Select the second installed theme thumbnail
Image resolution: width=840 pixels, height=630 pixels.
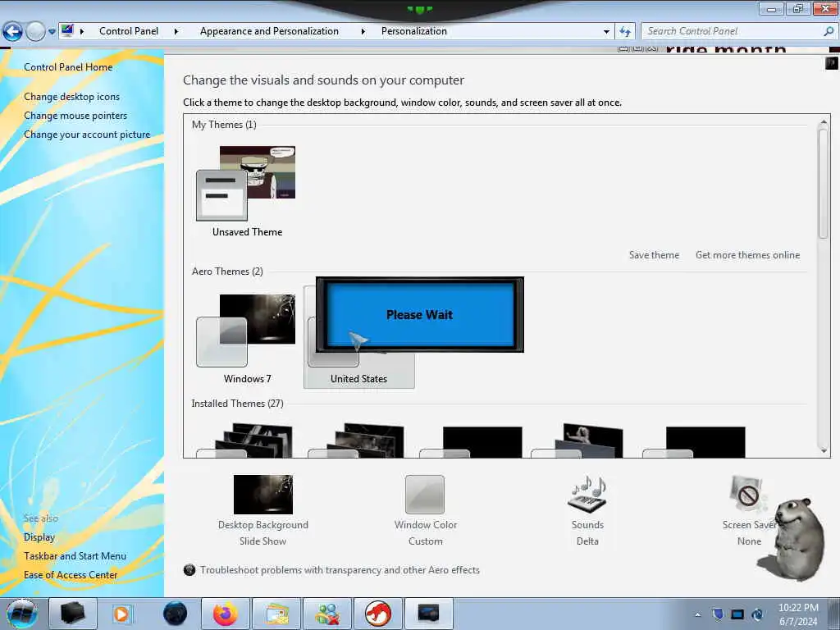tap(356, 441)
